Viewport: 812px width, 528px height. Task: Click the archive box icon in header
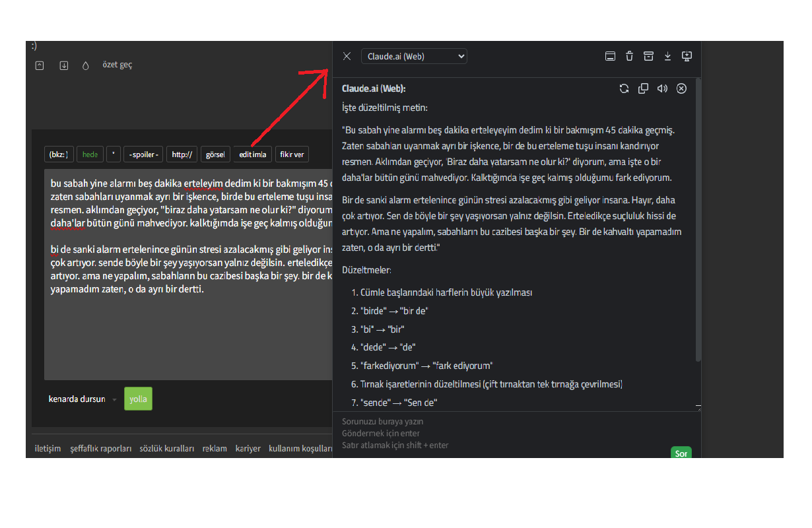click(648, 56)
